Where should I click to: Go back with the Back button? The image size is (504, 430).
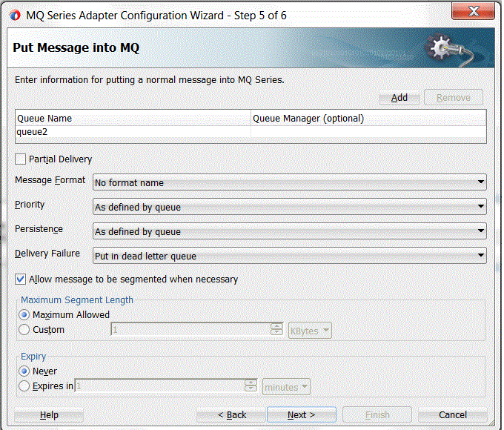(x=231, y=415)
